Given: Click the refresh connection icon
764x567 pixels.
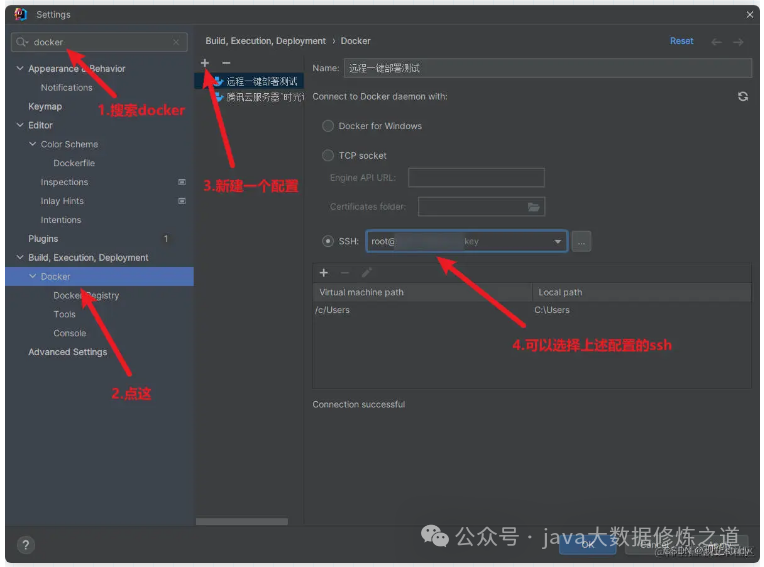Looking at the screenshot, I should click(743, 96).
